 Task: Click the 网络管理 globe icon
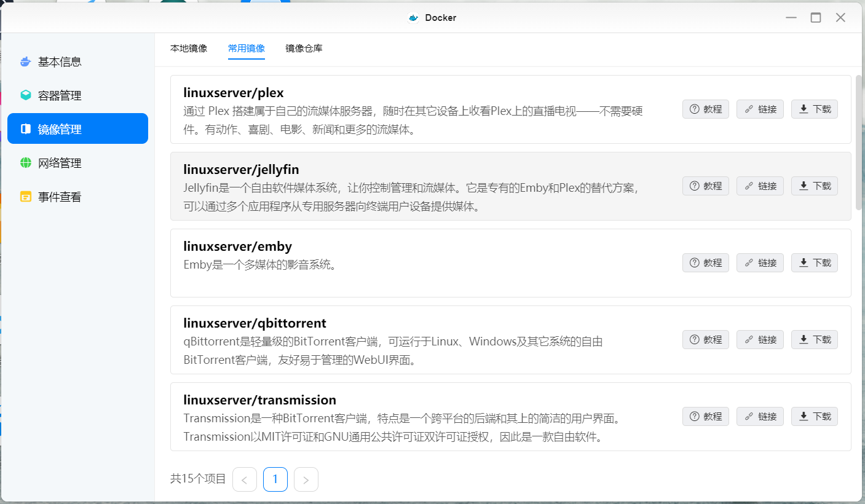click(x=25, y=163)
